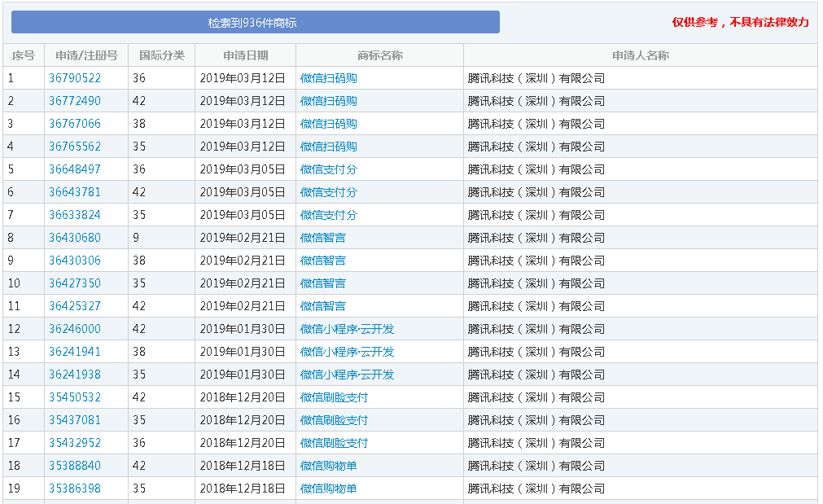Open registration number 36648497
823x504 pixels.
[x=75, y=169]
